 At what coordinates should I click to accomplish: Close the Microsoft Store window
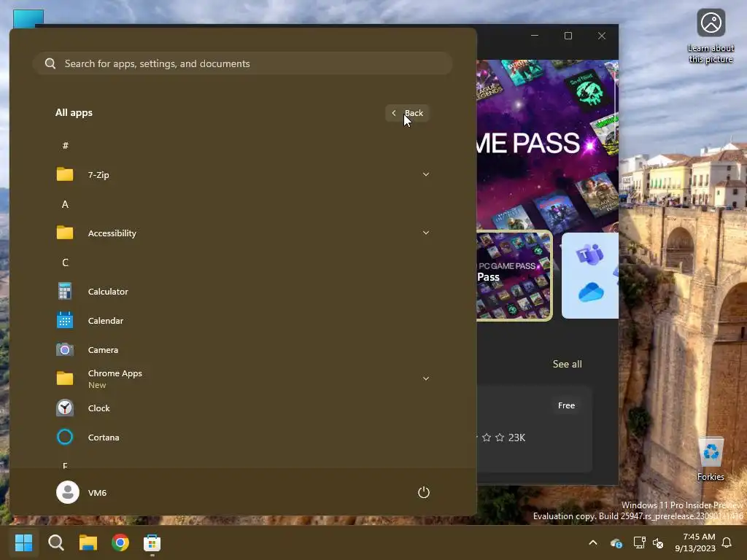[602, 36]
